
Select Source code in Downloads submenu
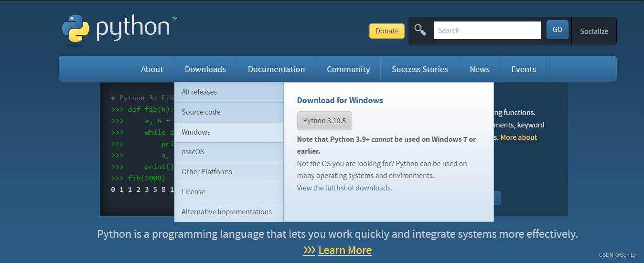(x=229, y=112)
